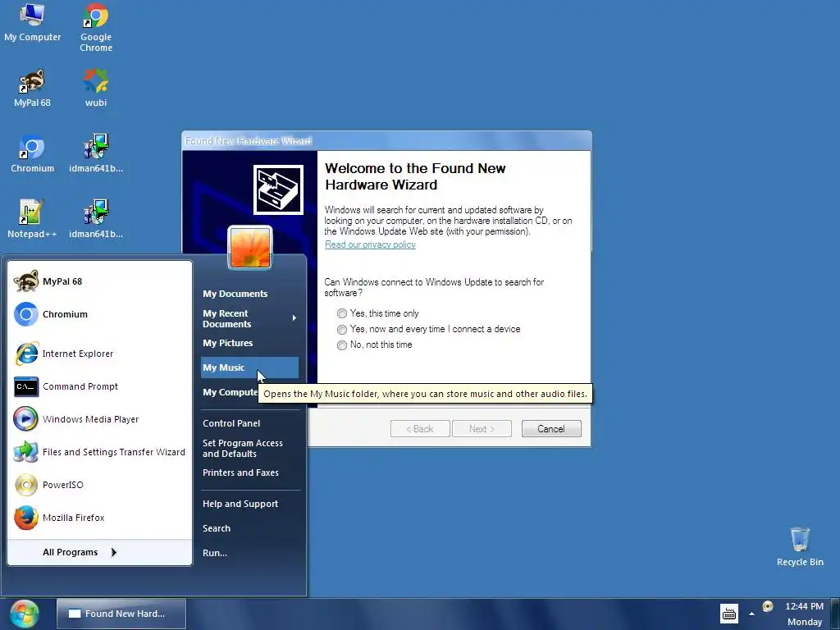Click 'Mozilla Firefox' label in Start menu
The width and height of the screenshot is (840, 630).
[73, 518]
